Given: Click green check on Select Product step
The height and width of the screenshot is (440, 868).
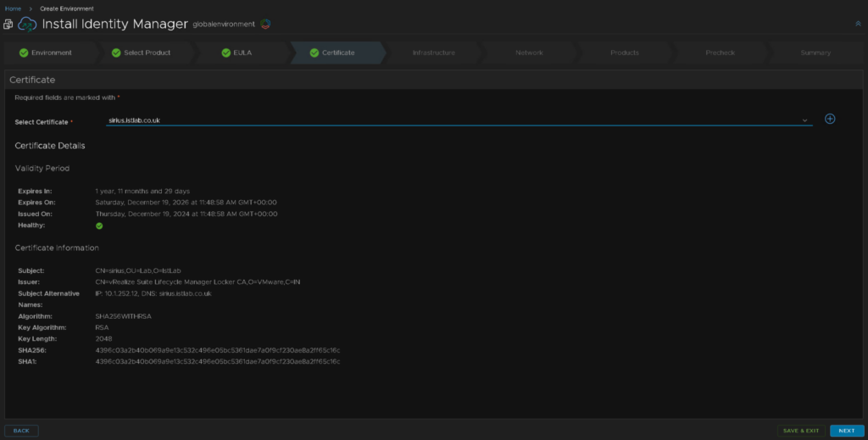Looking at the screenshot, I should pyautogui.click(x=116, y=53).
